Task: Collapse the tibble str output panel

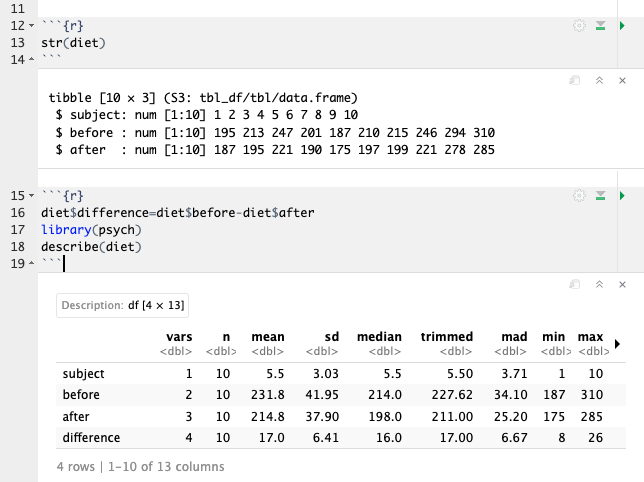Action: [x=598, y=79]
